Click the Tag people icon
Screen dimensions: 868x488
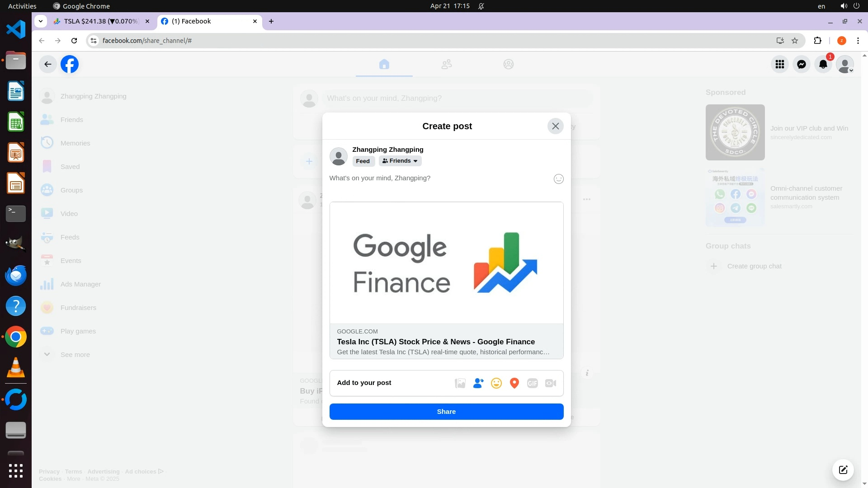click(x=478, y=383)
